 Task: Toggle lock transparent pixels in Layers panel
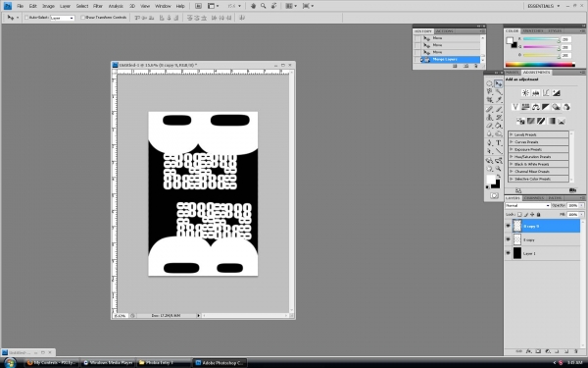(x=519, y=214)
